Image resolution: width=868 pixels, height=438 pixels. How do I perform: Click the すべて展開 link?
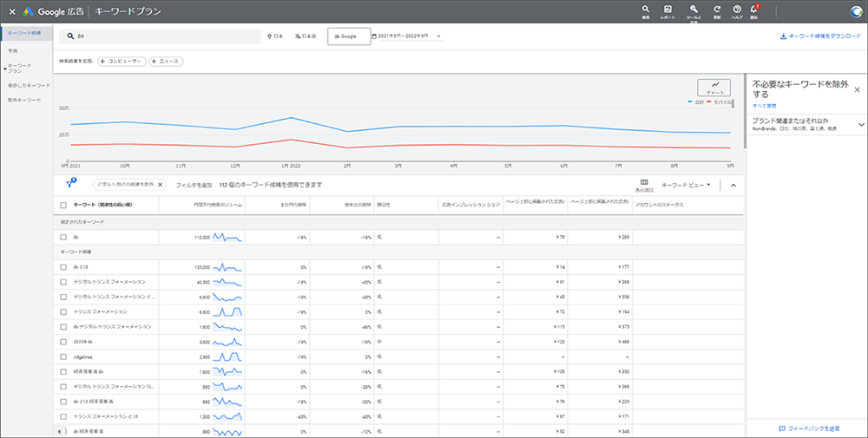764,106
